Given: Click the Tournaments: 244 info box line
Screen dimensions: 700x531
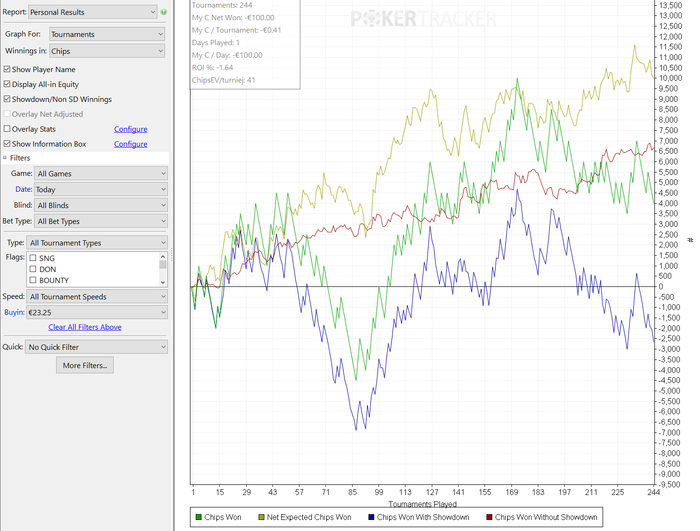Looking at the screenshot, I should click(222, 5).
